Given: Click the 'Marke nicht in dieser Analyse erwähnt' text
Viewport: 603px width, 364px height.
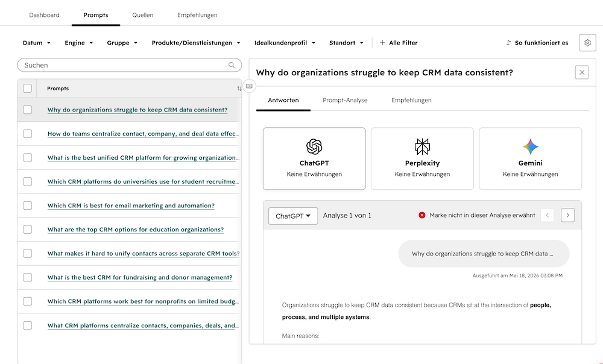Looking at the screenshot, I should pos(482,215).
